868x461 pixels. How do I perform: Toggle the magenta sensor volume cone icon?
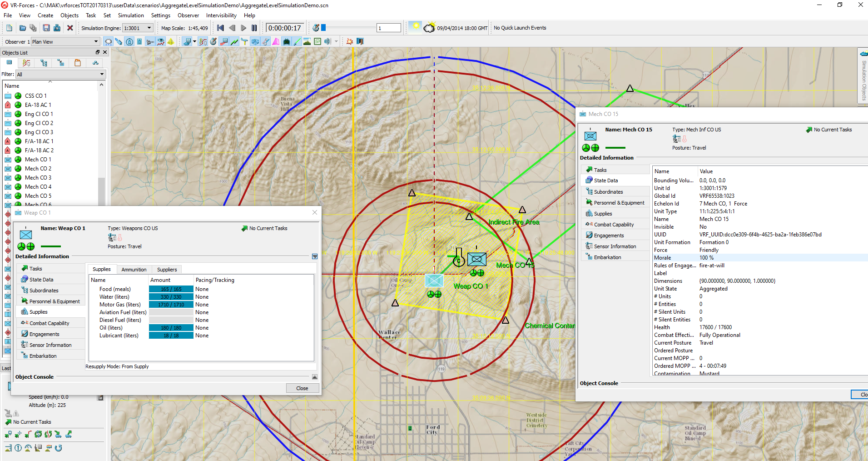[x=276, y=41]
